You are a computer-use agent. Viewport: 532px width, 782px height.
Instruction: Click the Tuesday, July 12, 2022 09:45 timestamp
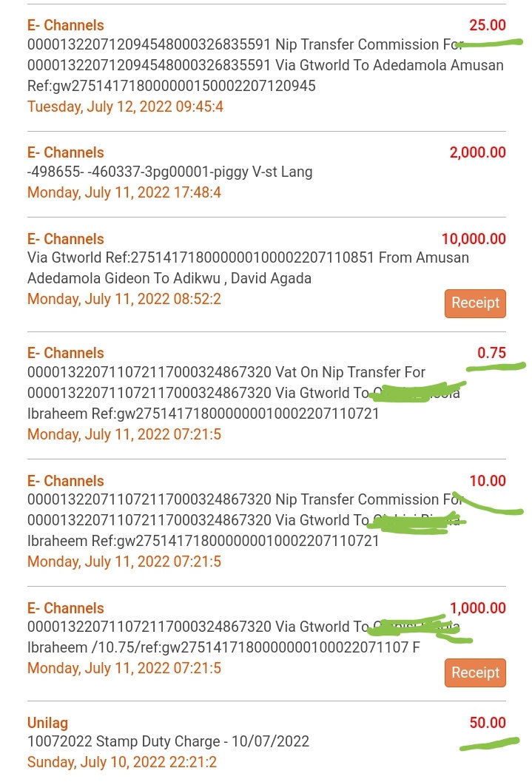125,107
